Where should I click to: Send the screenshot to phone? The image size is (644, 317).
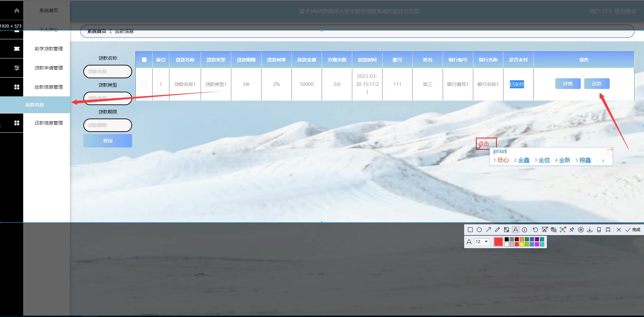[x=599, y=230]
